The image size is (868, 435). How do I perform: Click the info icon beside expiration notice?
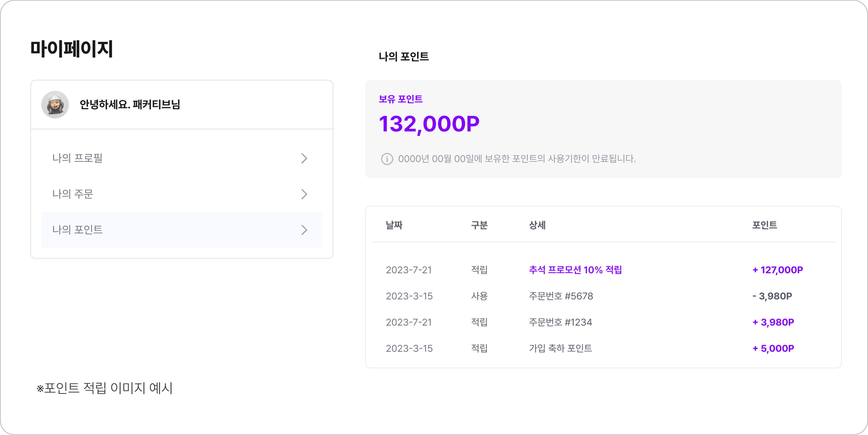[387, 159]
